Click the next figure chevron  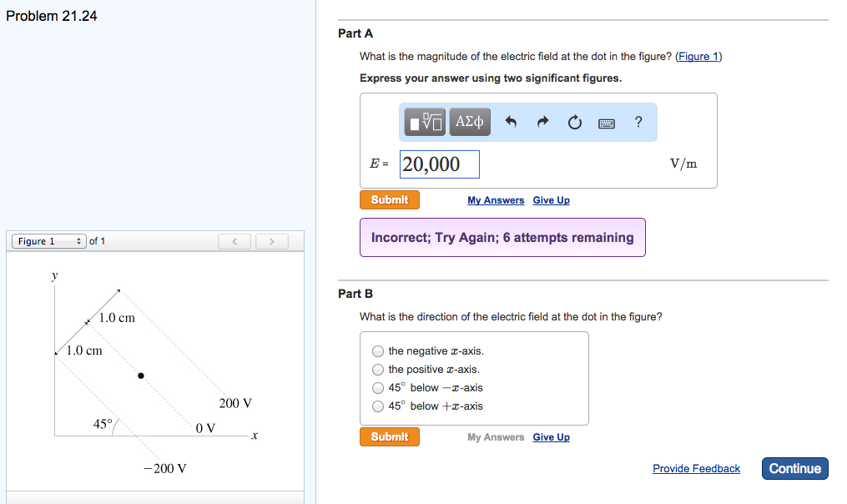[272, 241]
